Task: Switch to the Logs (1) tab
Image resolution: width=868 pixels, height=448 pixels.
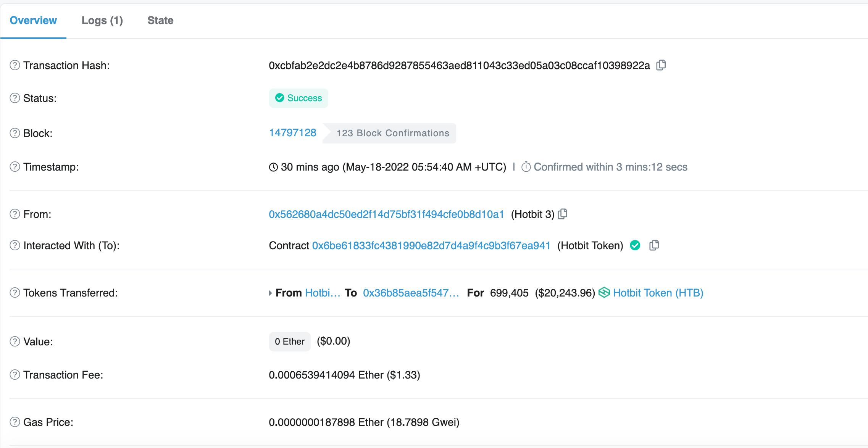Action: (x=102, y=20)
